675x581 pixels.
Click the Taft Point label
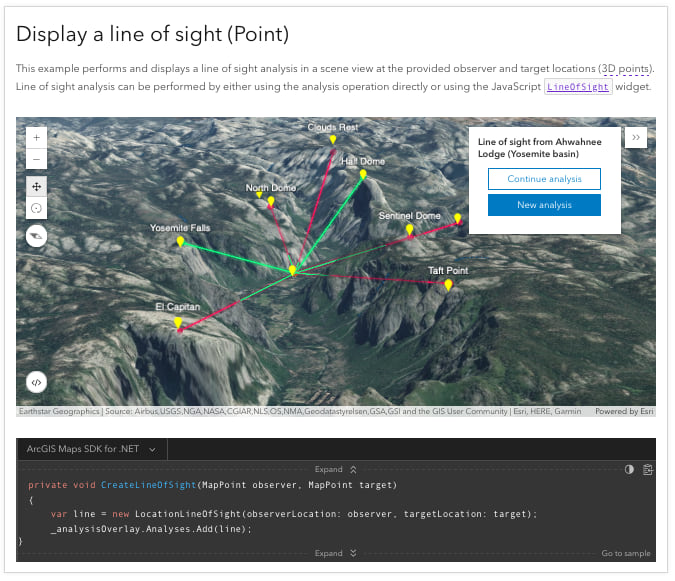(x=448, y=271)
